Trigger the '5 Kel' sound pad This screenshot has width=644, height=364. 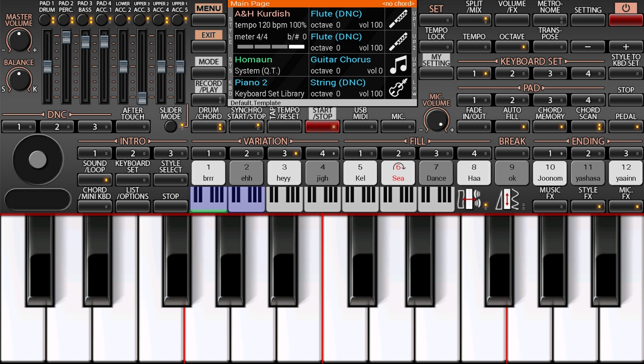(360, 173)
